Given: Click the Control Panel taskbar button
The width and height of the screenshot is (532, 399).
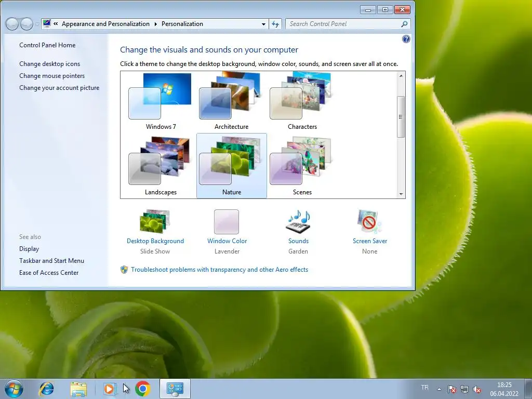Looking at the screenshot, I should click(175, 389).
